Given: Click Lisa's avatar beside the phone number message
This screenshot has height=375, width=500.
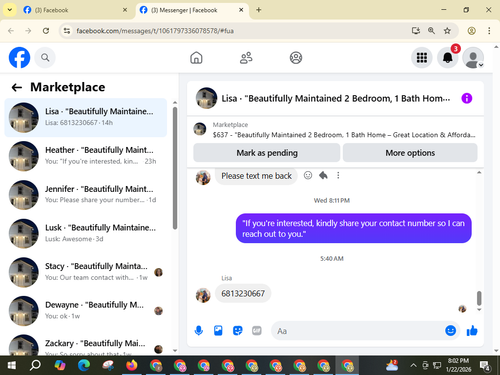Looking at the screenshot, I should (203, 295).
